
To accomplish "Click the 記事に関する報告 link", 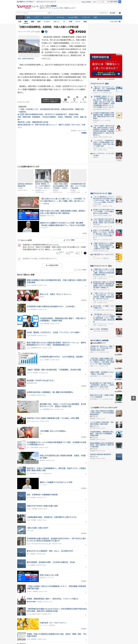I will (24, 102).
